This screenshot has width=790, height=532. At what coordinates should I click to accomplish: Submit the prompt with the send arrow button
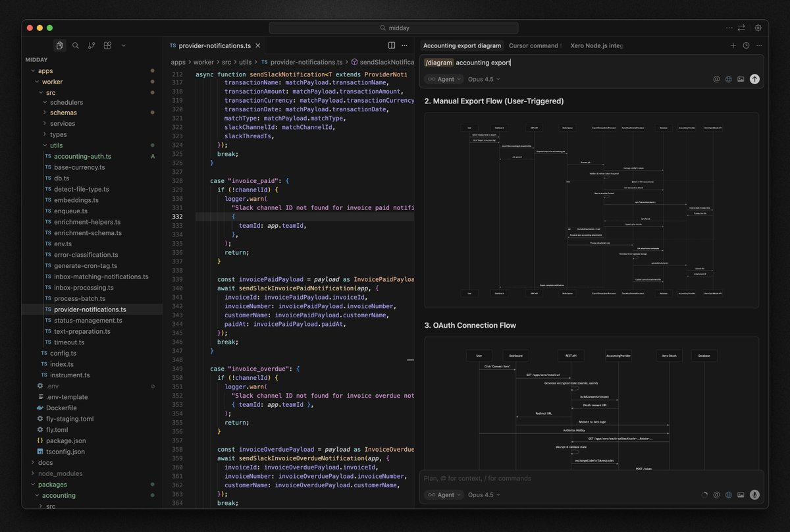754,78
